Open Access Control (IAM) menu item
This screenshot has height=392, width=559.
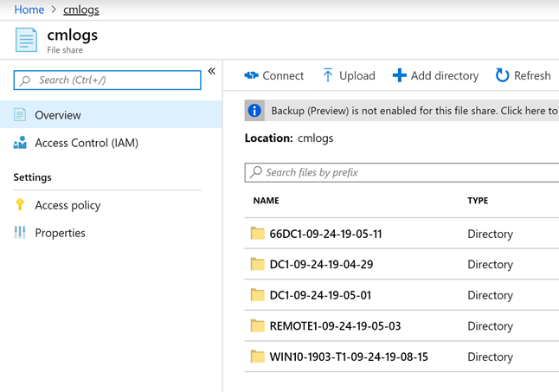86,143
